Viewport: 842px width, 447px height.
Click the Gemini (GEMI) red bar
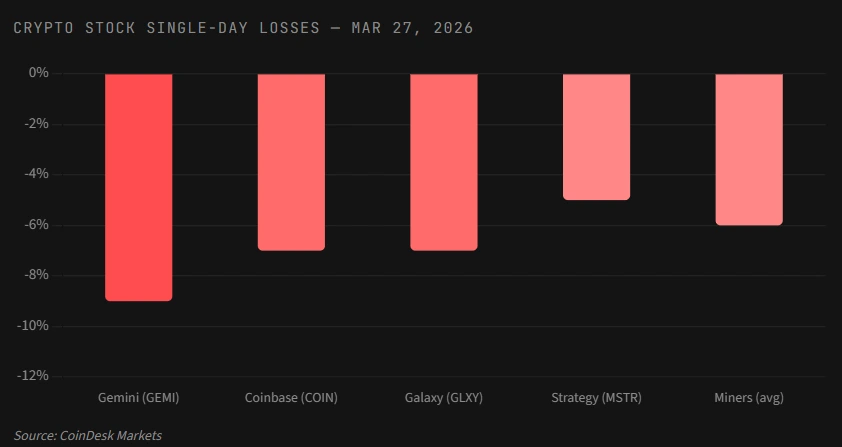pyautogui.click(x=139, y=187)
